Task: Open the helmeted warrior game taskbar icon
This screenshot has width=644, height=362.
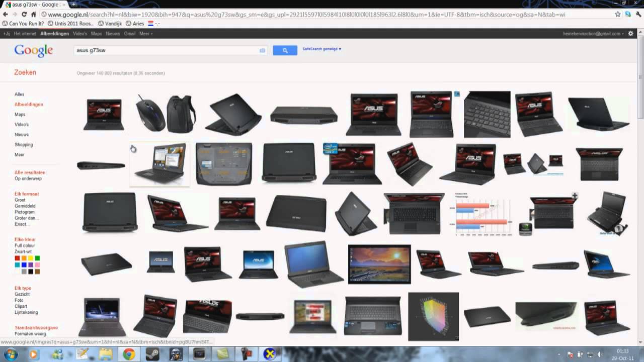Action: (176, 354)
